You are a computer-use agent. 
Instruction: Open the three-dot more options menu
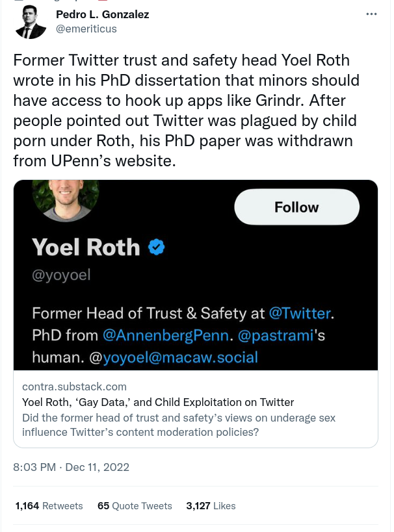tap(371, 14)
